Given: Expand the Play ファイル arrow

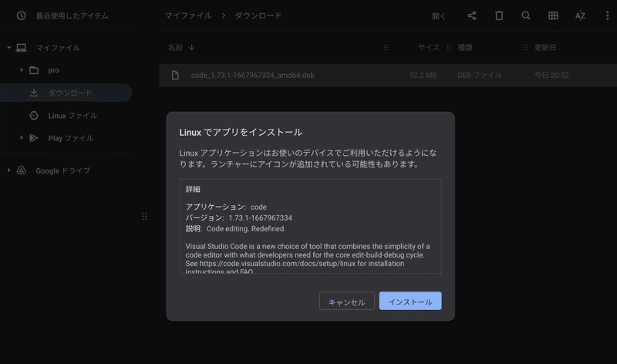Looking at the screenshot, I should (22, 138).
